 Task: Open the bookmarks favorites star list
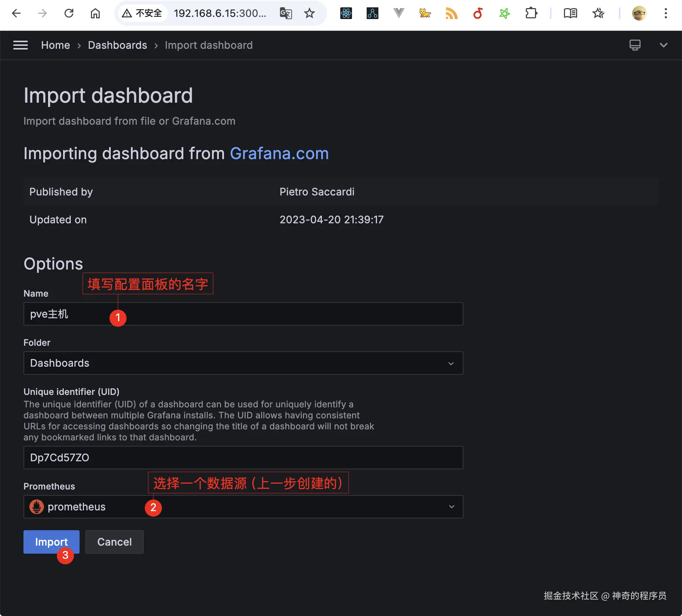click(598, 14)
